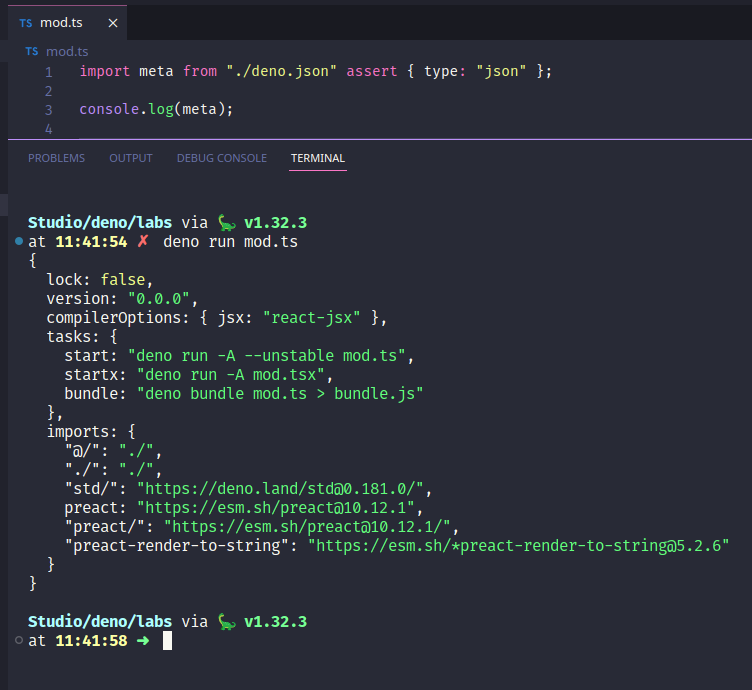The height and width of the screenshot is (690, 752).
Task: Click the first v1.32.3 version text
Action: click(276, 223)
